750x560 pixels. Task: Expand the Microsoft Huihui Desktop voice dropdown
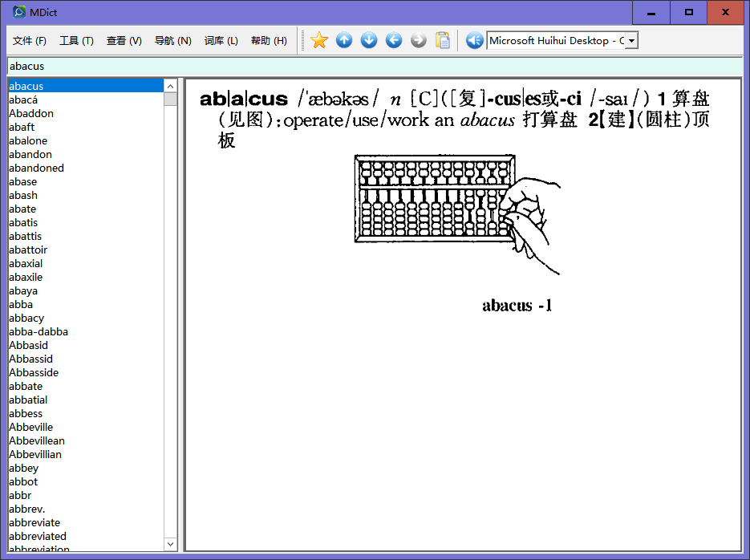632,41
